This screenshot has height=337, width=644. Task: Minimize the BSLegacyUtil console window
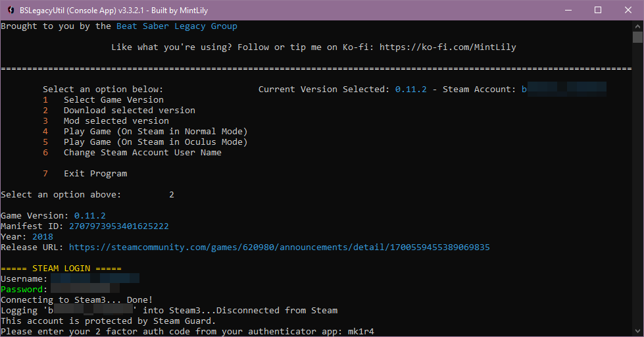pos(567,10)
